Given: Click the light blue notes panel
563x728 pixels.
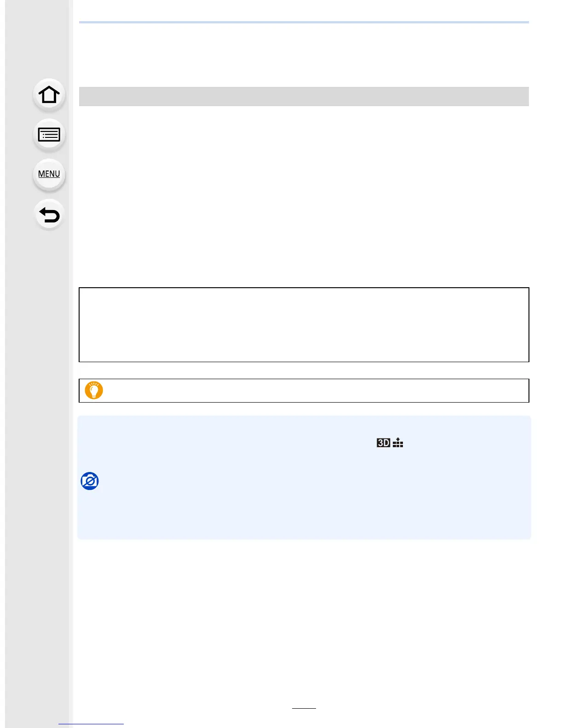Looking at the screenshot, I should (304, 506).
